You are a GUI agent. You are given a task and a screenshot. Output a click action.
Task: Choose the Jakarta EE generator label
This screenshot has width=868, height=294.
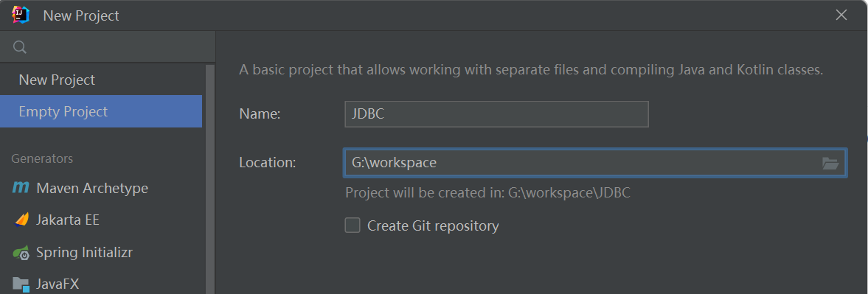pos(68,220)
